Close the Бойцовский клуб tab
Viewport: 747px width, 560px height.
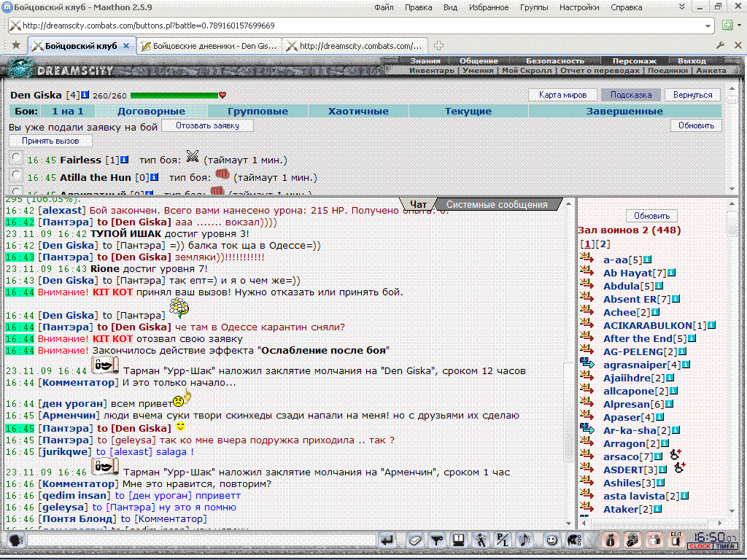[126, 46]
